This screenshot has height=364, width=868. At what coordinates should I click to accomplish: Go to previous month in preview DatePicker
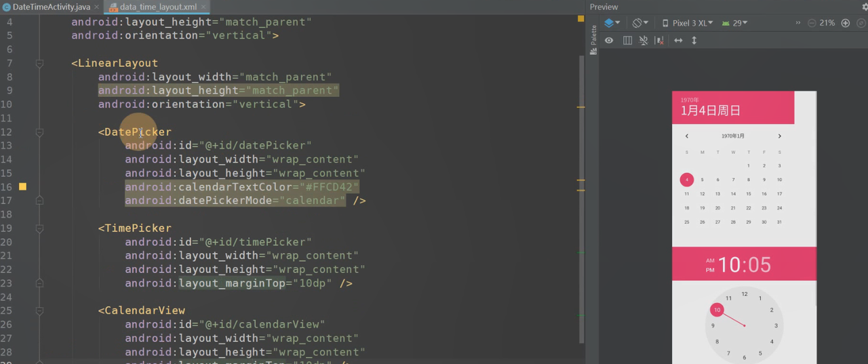pyautogui.click(x=686, y=136)
